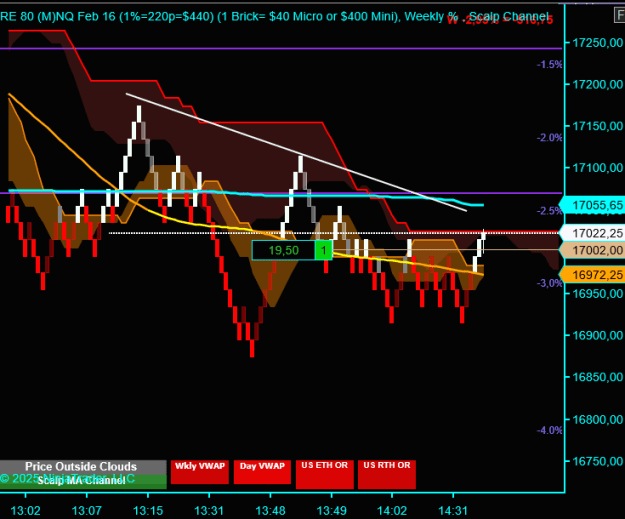Click the 16900,00 price axis label
Screen dimensions: 625x519
(597, 336)
